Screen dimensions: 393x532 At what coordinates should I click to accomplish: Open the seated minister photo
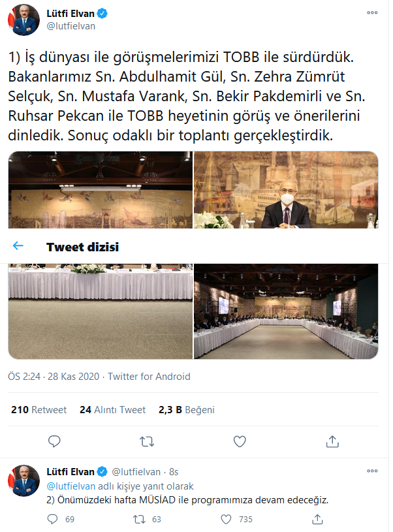coord(286,189)
